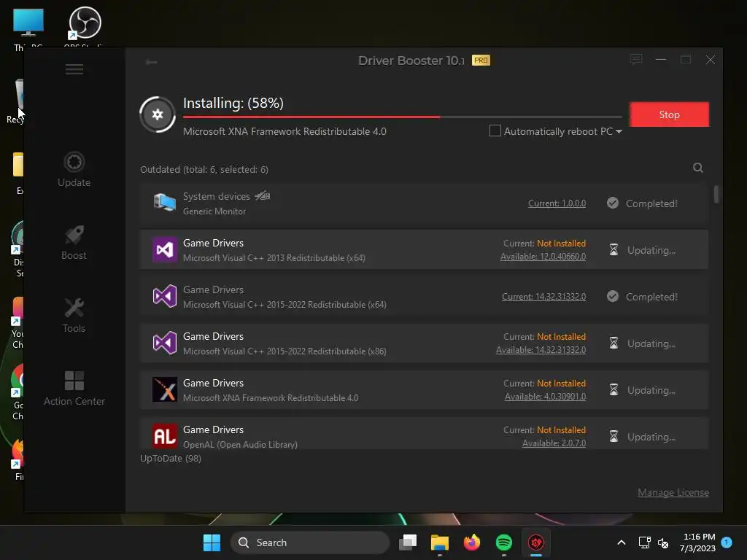Viewport: 747px width, 560px height.
Task: Open Available: 14.32.31332.0 version link
Action: click(x=541, y=349)
